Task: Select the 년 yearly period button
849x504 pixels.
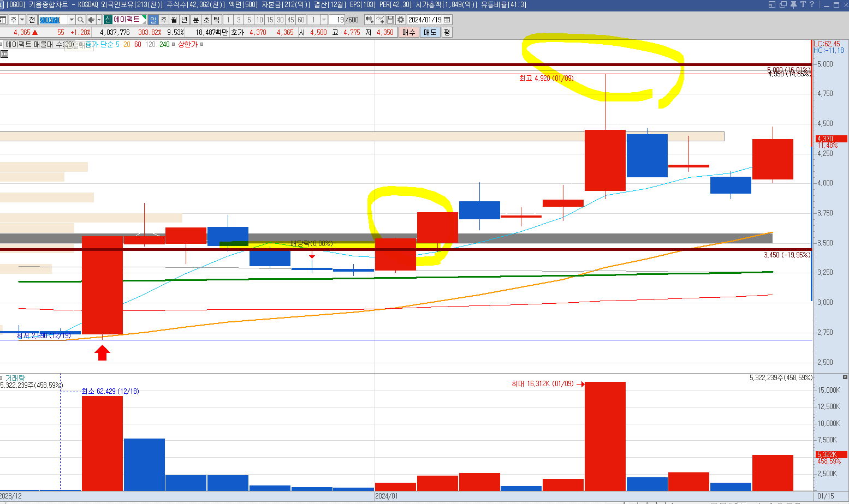Action: 184,20
